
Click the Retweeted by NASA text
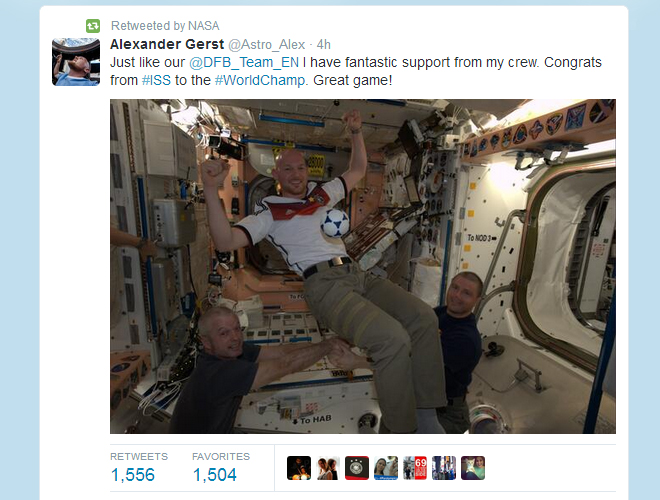coord(165,26)
